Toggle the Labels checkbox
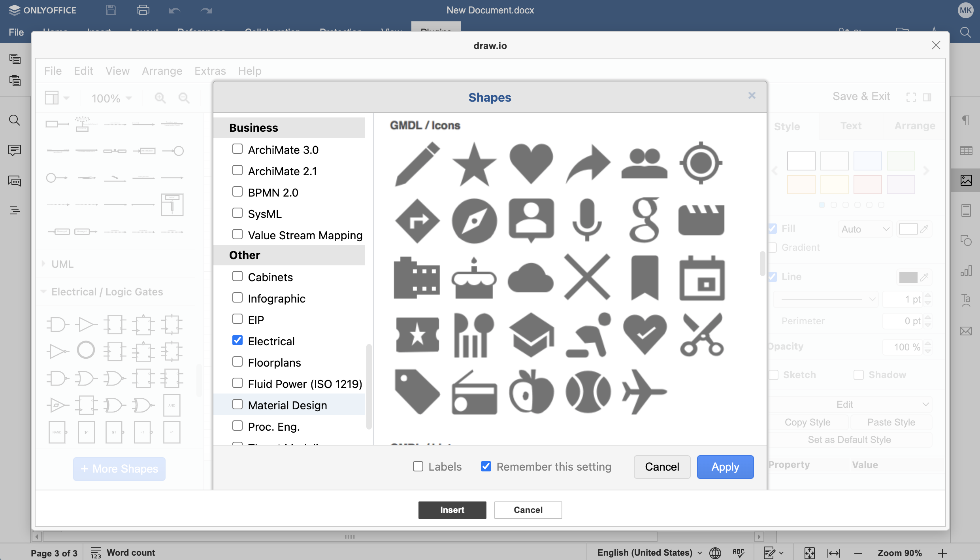The image size is (980, 560). (x=418, y=467)
